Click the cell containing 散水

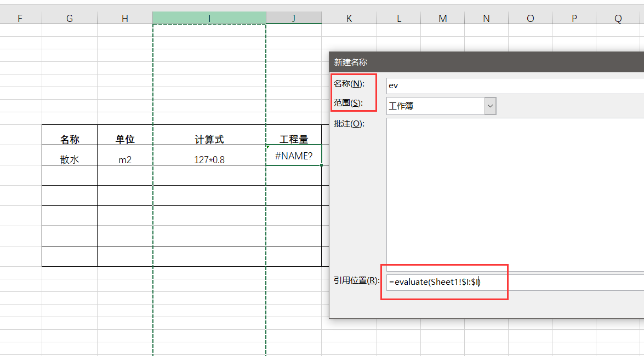point(70,160)
